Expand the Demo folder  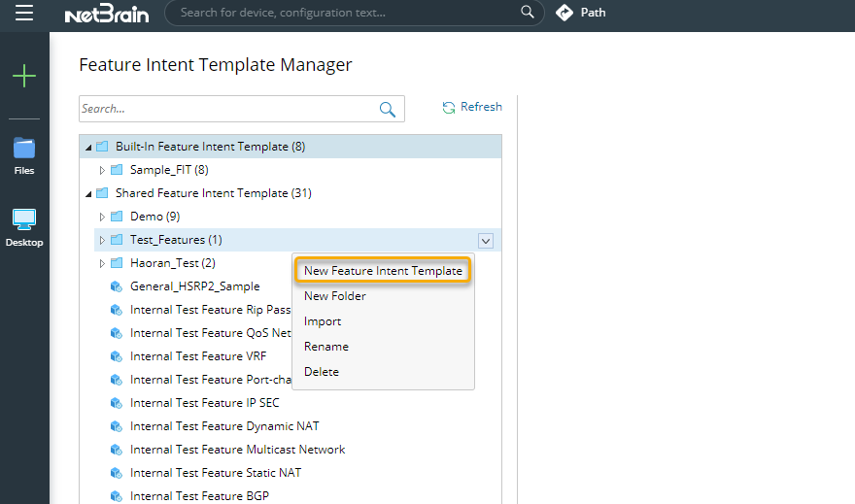click(x=102, y=217)
